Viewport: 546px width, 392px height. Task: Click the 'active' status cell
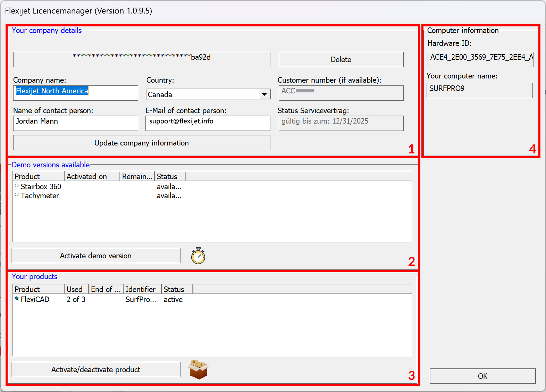[173, 299]
